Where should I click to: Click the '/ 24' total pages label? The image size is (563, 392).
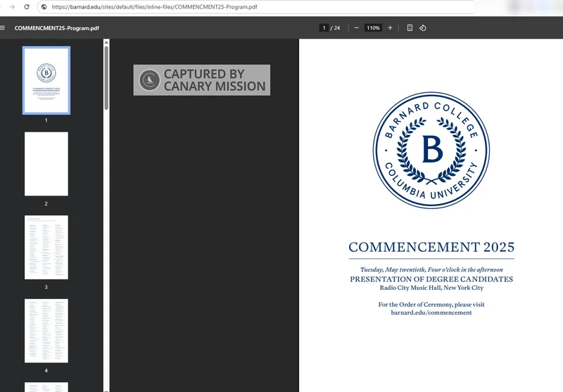tap(335, 28)
